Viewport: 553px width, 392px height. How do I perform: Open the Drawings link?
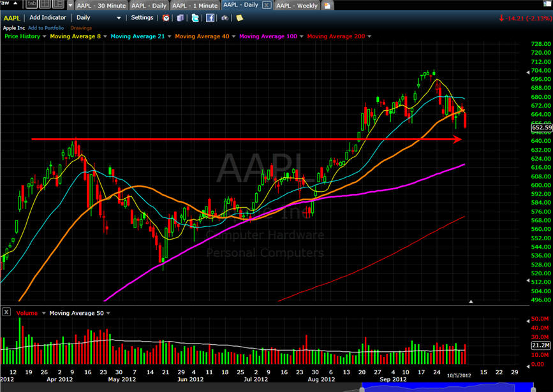[x=81, y=28]
